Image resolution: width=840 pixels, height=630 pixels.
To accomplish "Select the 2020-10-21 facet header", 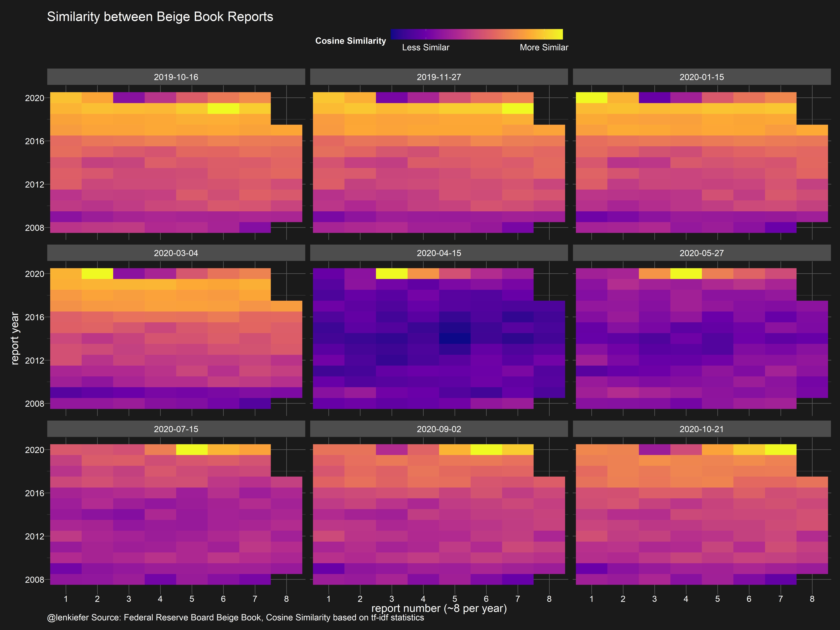I will coord(702,429).
